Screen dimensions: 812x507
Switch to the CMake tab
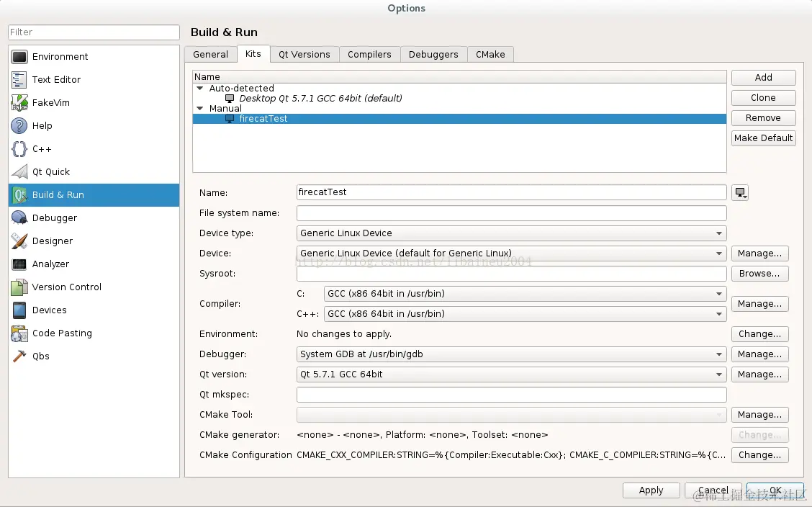[x=490, y=55]
